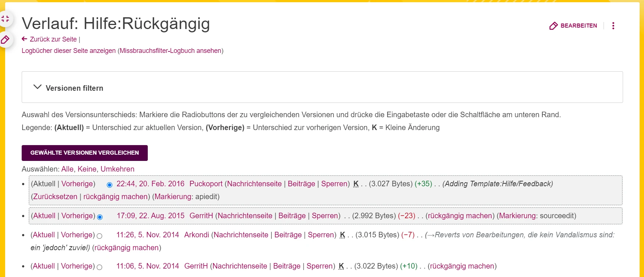Open the 17:09, 22. Aug. 2015 revision

[x=150, y=216]
